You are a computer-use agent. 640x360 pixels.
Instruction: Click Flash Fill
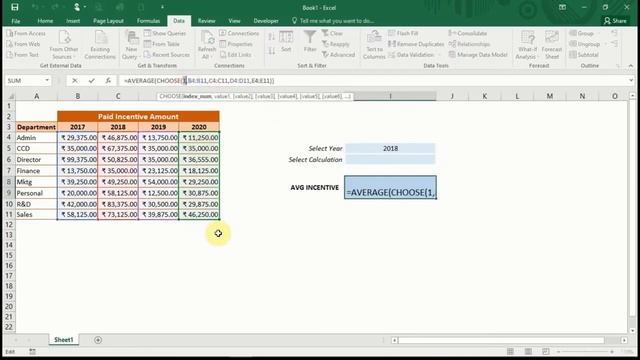coord(403,33)
